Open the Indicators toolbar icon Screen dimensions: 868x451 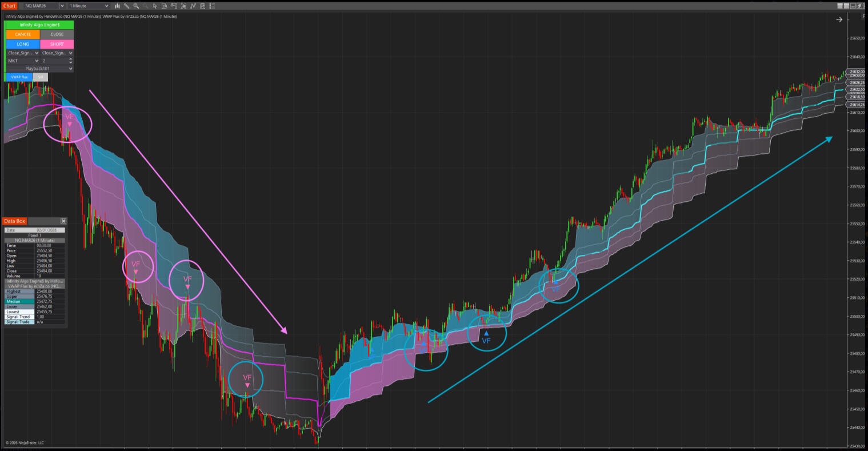click(194, 6)
